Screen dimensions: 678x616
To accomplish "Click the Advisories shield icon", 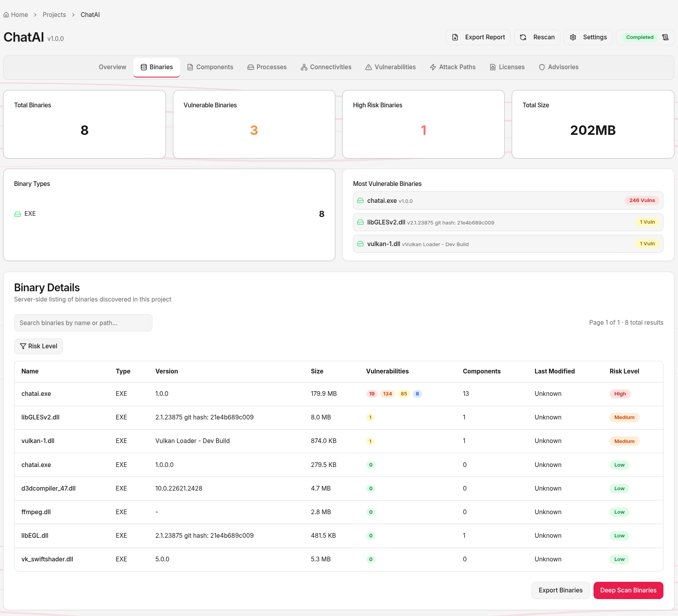I will [x=542, y=67].
